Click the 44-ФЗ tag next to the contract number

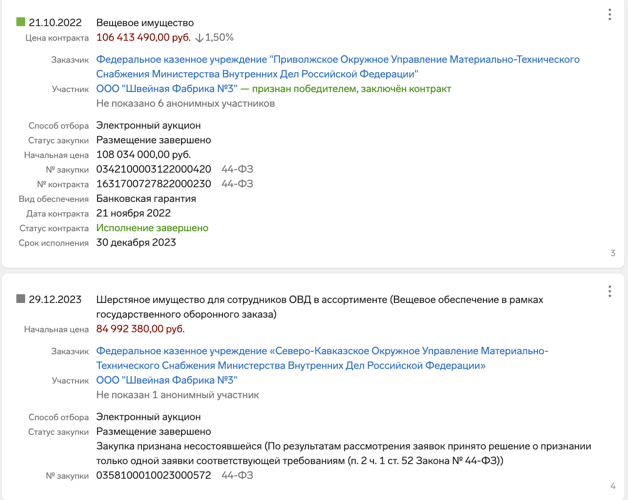coord(238,183)
